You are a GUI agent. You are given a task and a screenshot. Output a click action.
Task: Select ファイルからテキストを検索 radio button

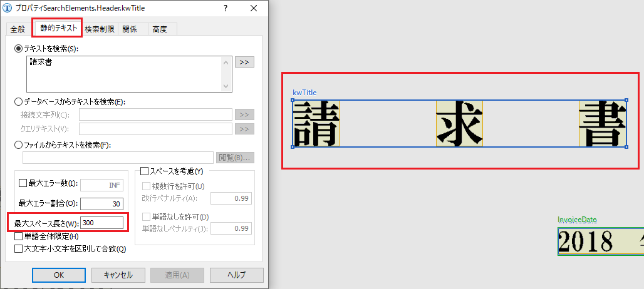coord(19,144)
